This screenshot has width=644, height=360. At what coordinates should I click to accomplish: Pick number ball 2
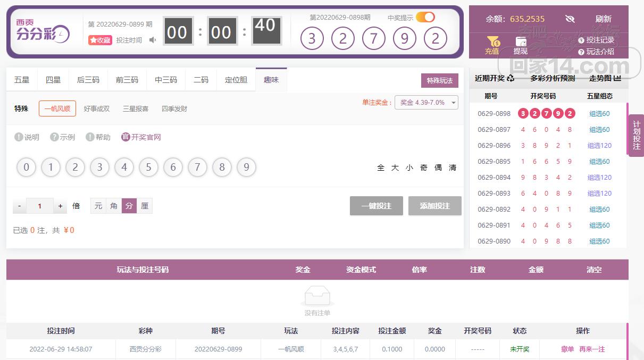(x=75, y=168)
